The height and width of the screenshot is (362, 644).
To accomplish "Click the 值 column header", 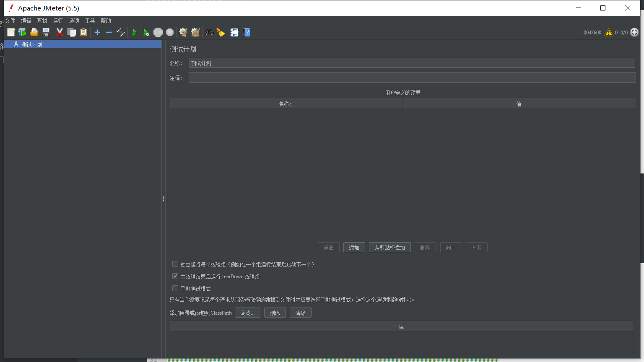I will [519, 104].
